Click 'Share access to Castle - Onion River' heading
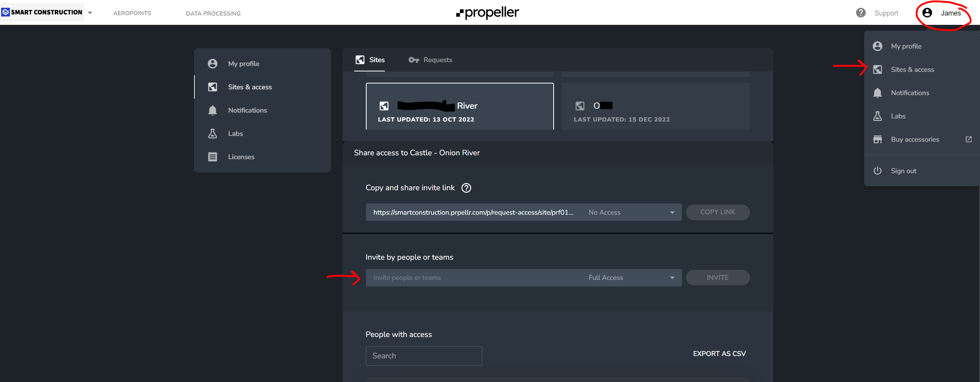 point(417,153)
